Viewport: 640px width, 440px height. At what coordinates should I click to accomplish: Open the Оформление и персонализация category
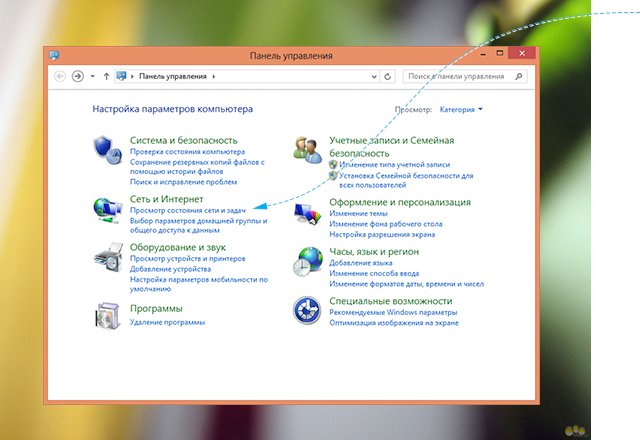(x=400, y=202)
